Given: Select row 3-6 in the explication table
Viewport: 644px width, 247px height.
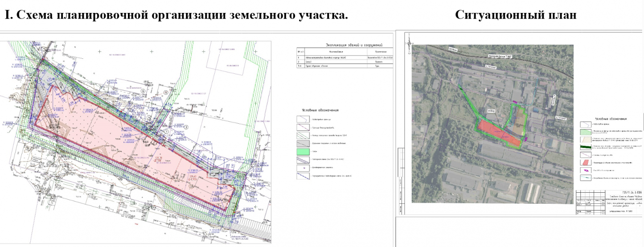Looking at the screenshot, I should pos(345,67).
